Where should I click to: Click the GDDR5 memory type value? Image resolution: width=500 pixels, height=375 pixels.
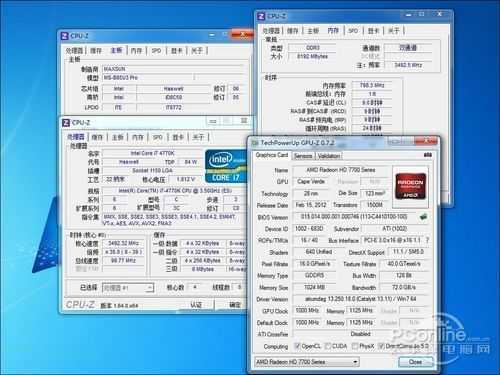[314, 275]
